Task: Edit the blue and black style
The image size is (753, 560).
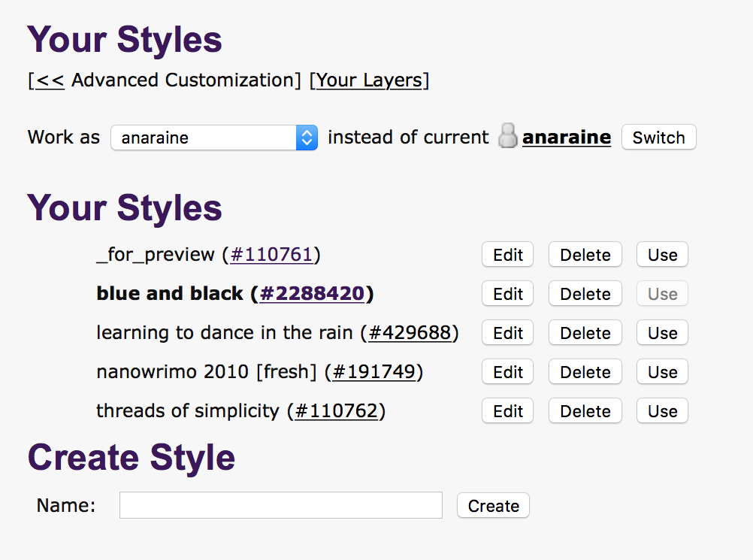Action: (x=507, y=294)
